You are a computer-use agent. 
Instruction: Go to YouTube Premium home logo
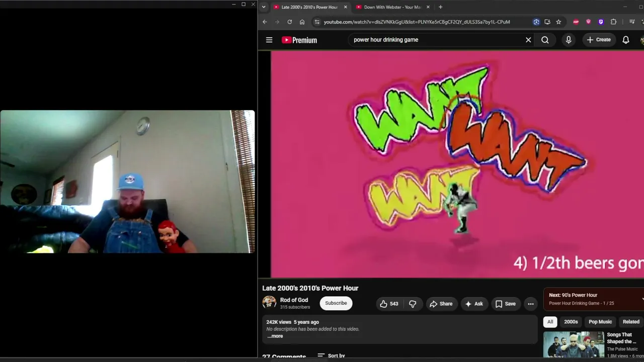click(x=299, y=40)
